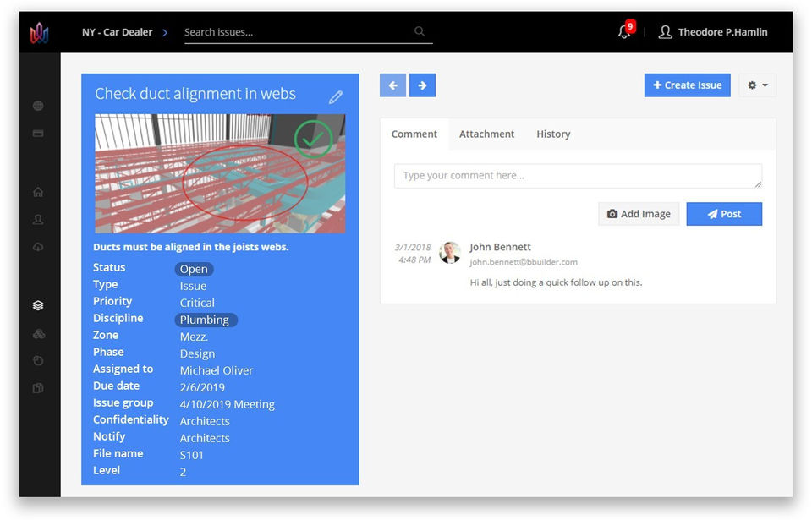Click the comment text box
812x520 pixels.
tap(578, 176)
